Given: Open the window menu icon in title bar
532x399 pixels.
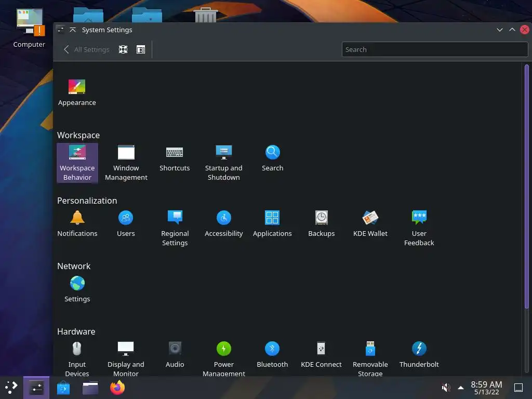Looking at the screenshot, I should pos(61,30).
